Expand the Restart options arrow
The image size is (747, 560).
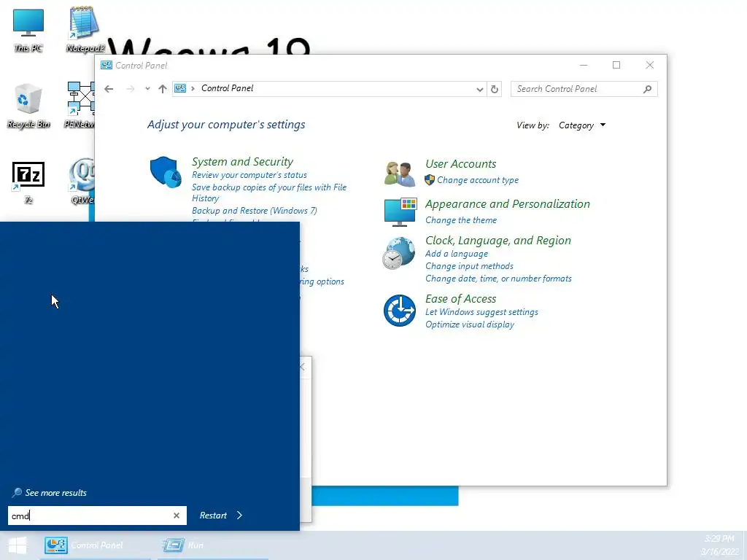239,516
